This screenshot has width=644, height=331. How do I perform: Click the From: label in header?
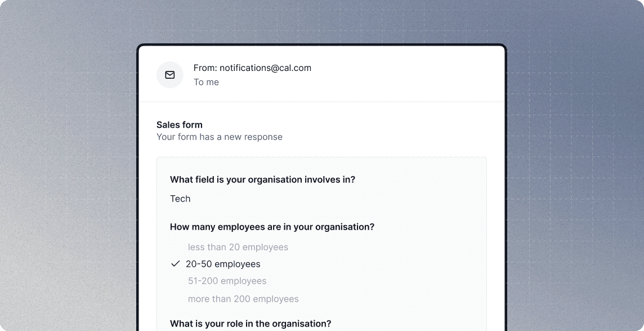pos(205,68)
